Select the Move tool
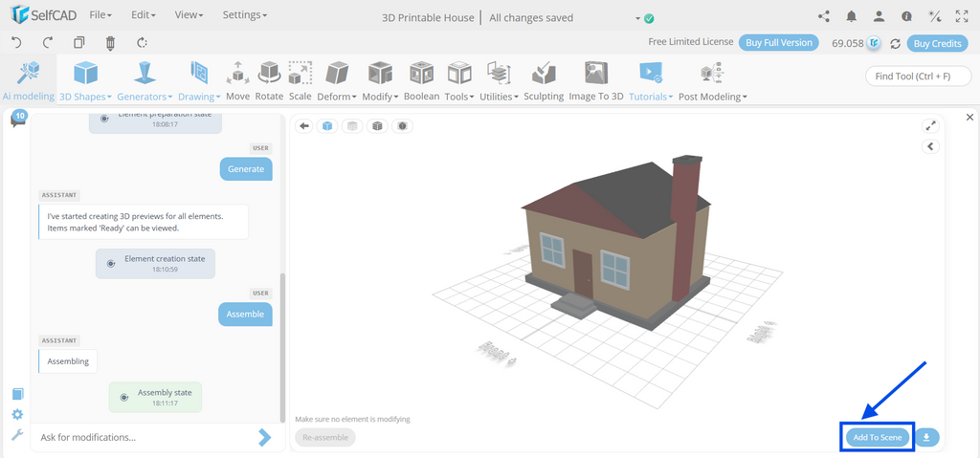This screenshot has height=458, width=980. pos(237,81)
